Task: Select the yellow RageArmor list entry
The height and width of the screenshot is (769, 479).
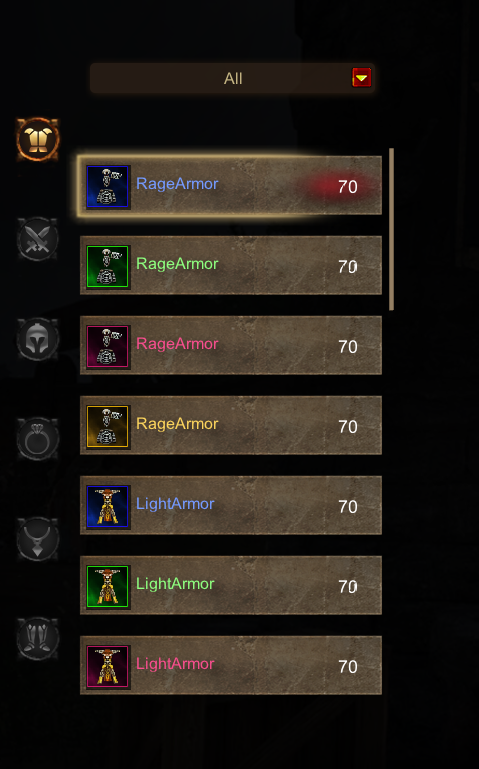Action: click(231, 425)
